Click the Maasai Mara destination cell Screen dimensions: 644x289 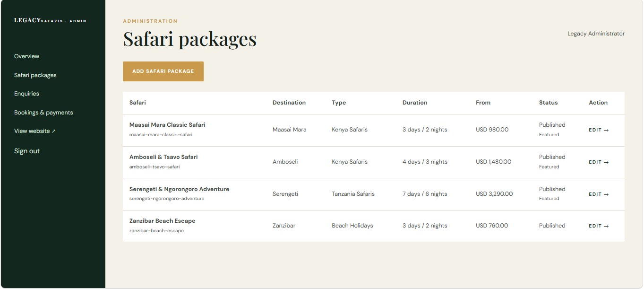point(290,130)
